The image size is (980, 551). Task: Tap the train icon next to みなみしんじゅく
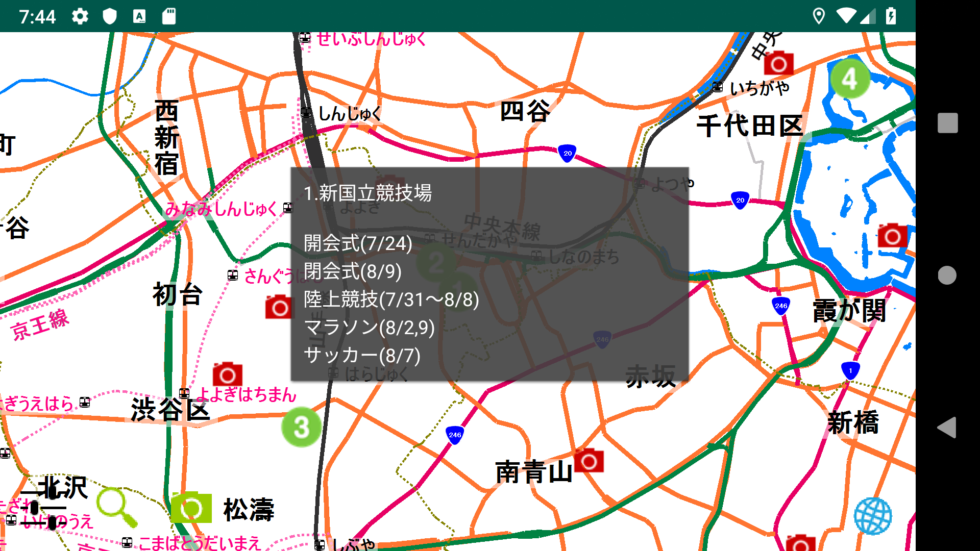point(288,208)
